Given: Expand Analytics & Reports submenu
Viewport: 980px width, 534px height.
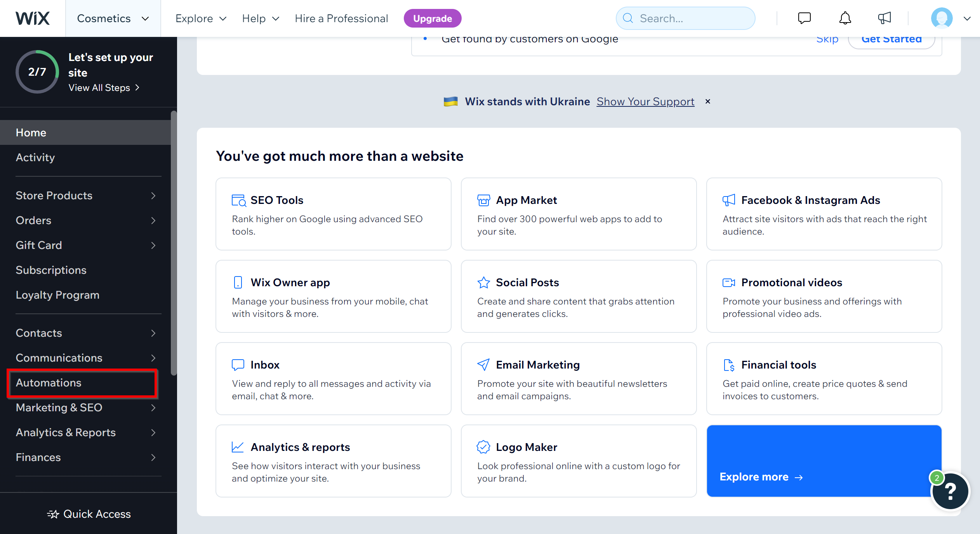Looking at the screenshot, I should [153, 433].
